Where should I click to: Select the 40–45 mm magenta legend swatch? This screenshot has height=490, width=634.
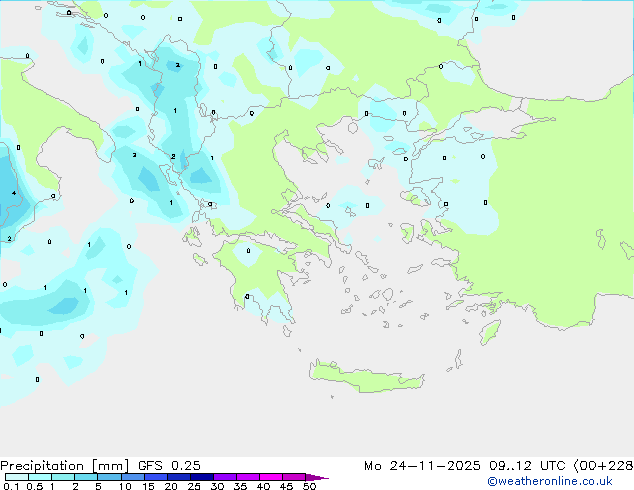click(x=271, y=477)
